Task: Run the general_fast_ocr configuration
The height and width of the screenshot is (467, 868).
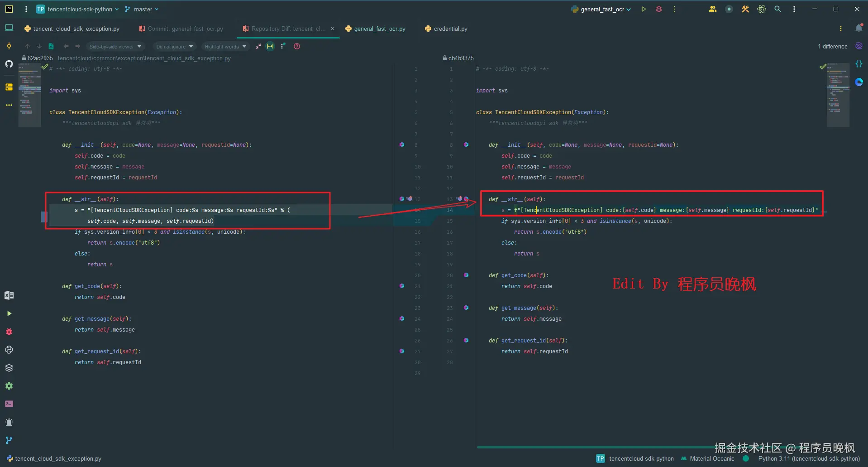Action: click(x=644, y=9)
